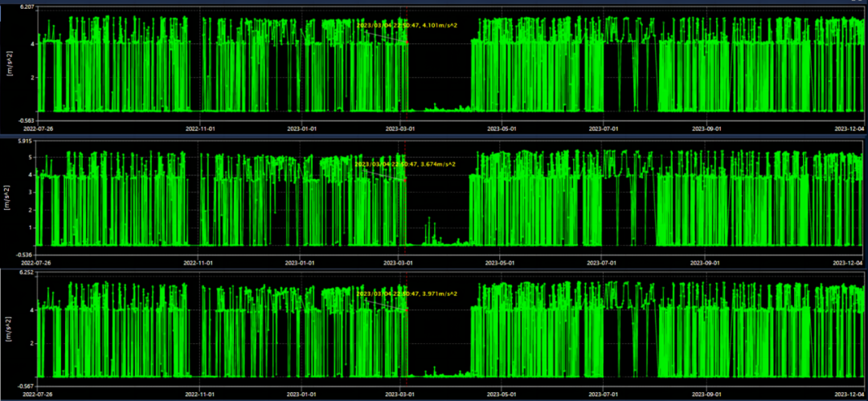Image resolution: width=868 pixels, height=401 pixels.
Task: Click the 2023-09-01 tick on bottom chart
Action: 706,395
